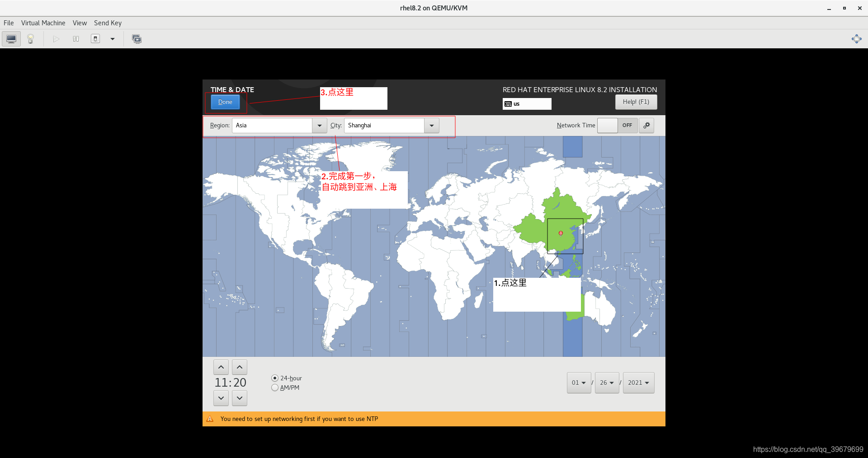Increase the minutes value
The width and height of the screenshot is (868, 458).
(240, 367)
